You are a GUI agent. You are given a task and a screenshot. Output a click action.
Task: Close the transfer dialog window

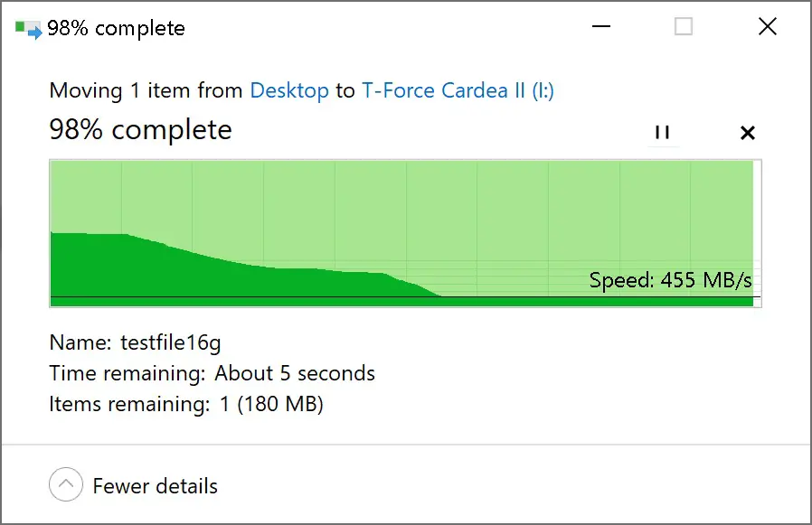[x=768, y=26]
